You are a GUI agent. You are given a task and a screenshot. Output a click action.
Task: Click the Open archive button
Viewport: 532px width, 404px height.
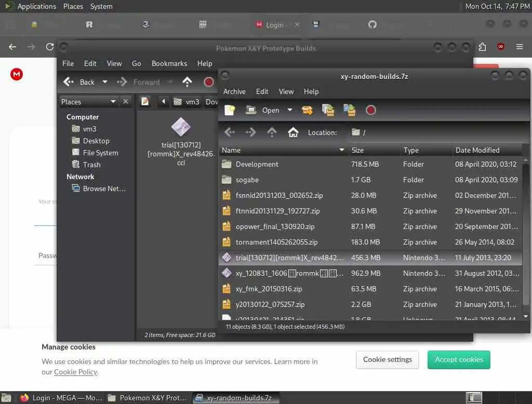(x=262, y=110)
